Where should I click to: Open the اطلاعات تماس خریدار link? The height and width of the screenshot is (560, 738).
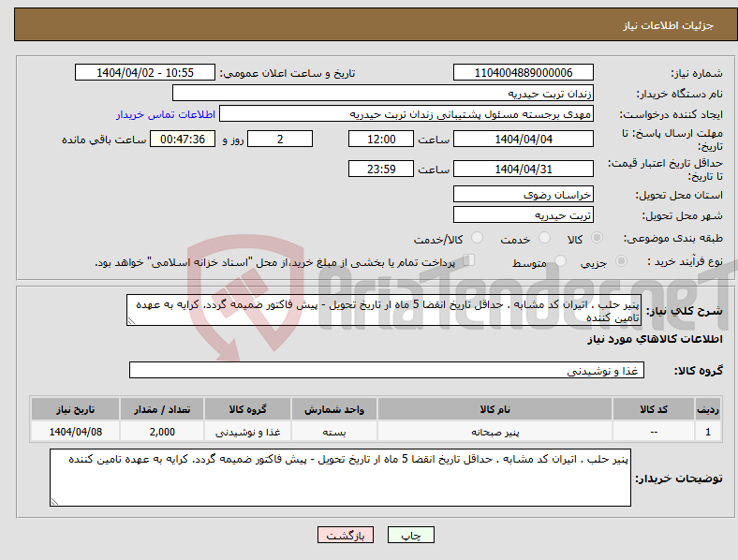point(166,114)
